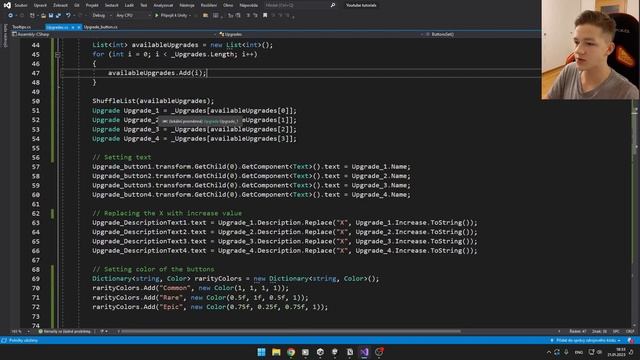
Task: Open the Ladit menu
Action: tap(129, 5)
